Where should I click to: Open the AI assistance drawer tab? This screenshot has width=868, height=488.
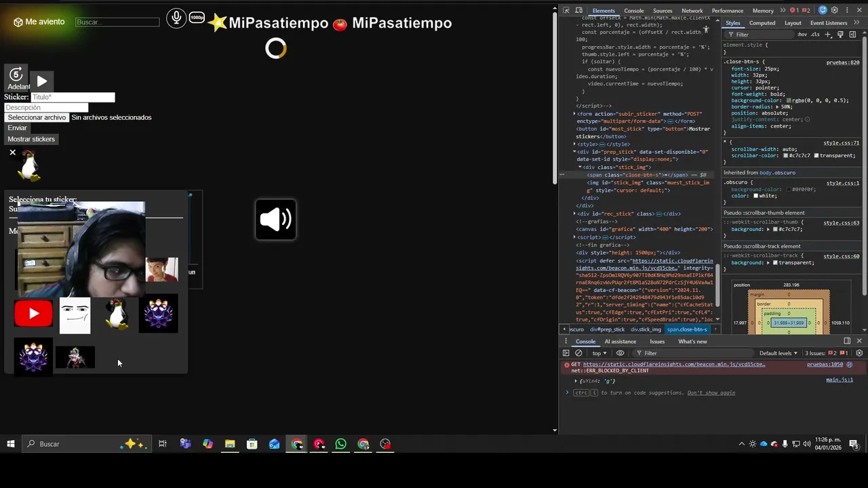620,342
